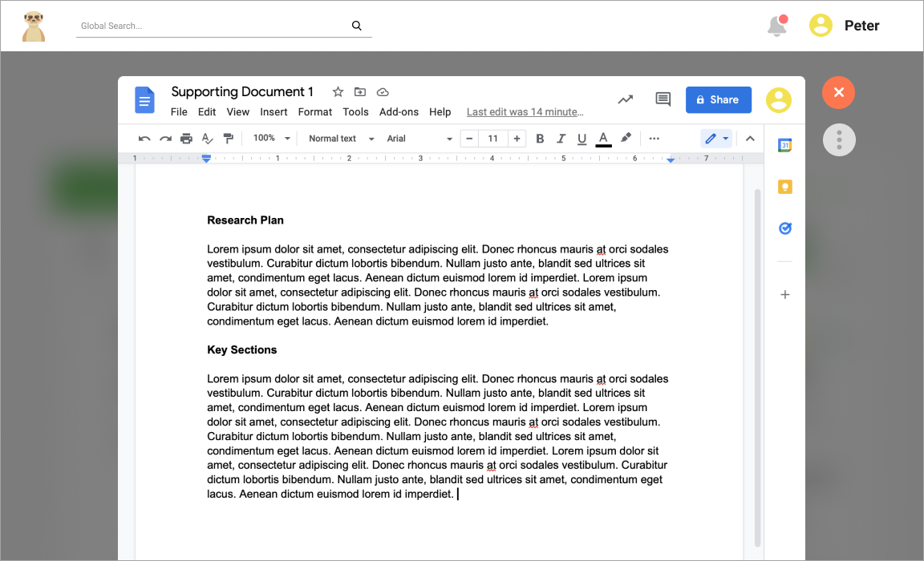Open the zoom 100% dropdown
This screenshot has height=561, width=924.
pyautogui.click(x=271, y=139)
